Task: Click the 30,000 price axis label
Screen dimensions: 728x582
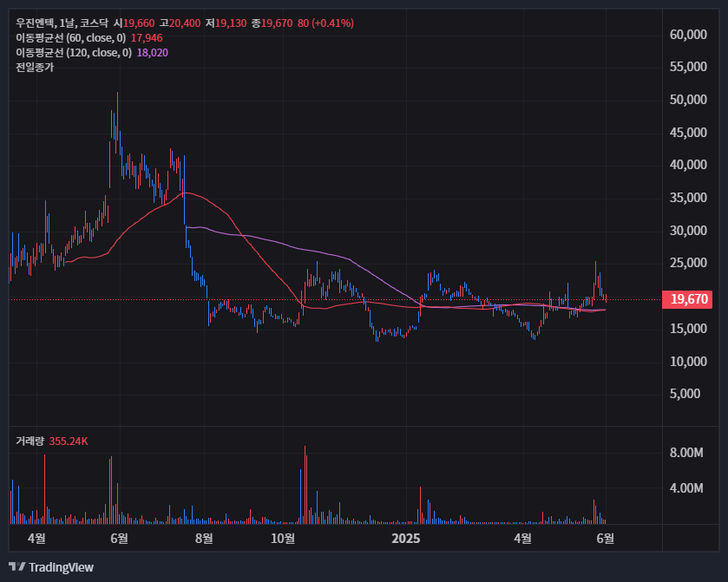Action: pos(688,231)
